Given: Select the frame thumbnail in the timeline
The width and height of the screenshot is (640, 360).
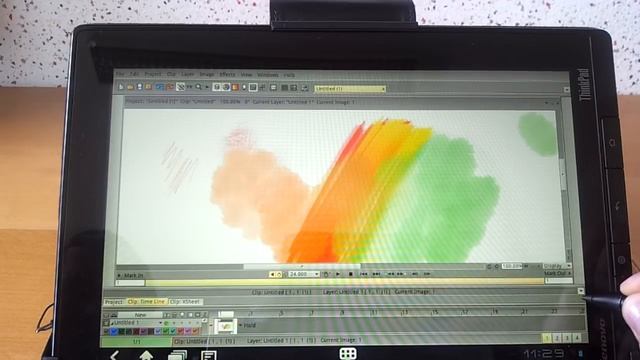Looking at the screenshot, I should point(225,326).
